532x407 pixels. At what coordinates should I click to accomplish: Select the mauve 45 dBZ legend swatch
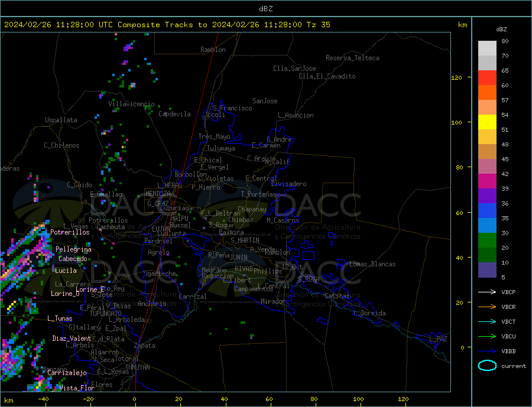(487, 166)
